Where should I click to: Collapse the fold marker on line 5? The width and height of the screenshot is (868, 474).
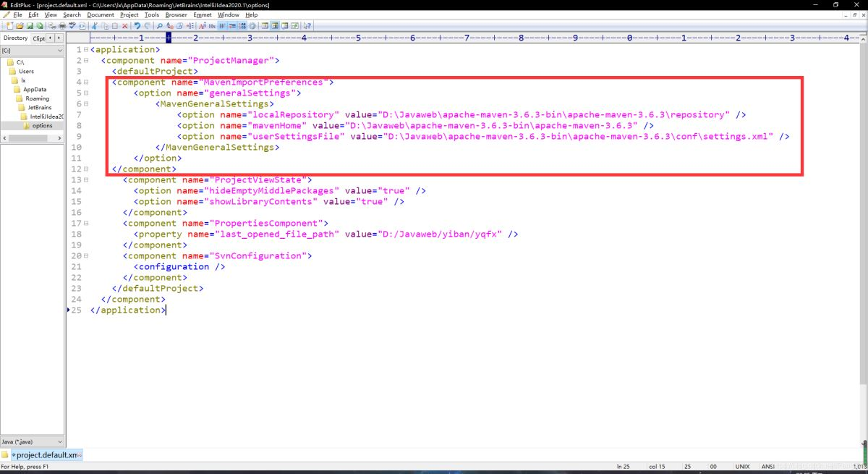click(86, 93)
